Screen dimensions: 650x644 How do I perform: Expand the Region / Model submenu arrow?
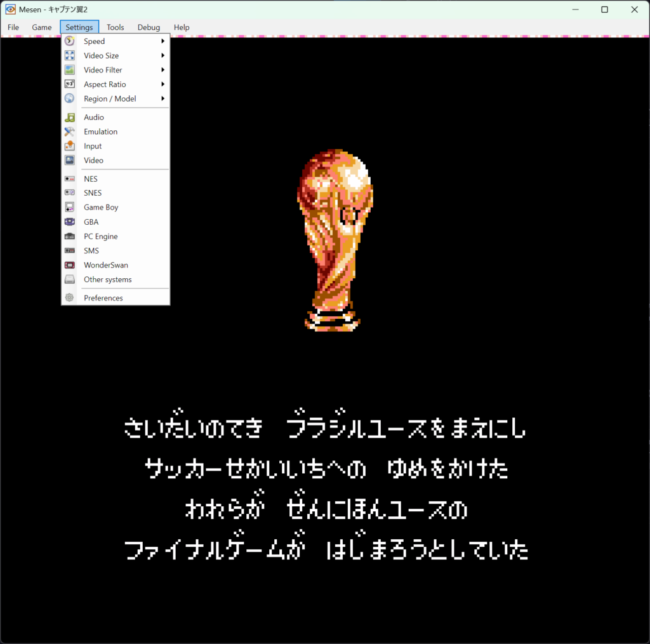[162, 99]
